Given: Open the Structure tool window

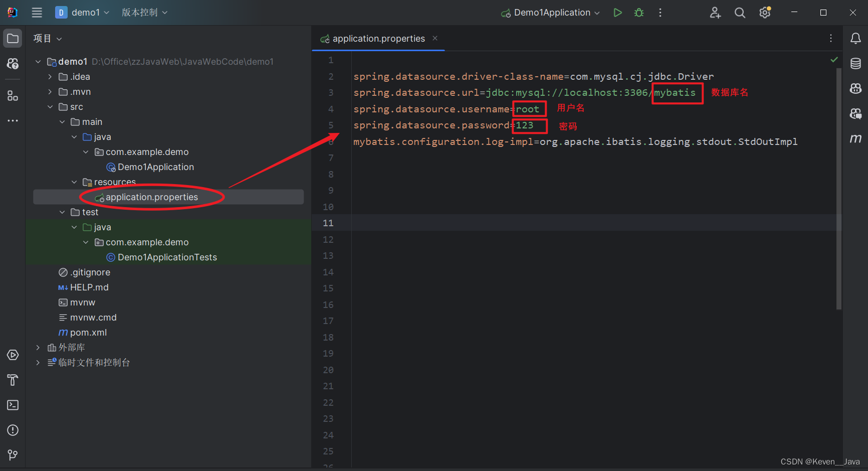Looking at the screenshot, I should 13,96.
